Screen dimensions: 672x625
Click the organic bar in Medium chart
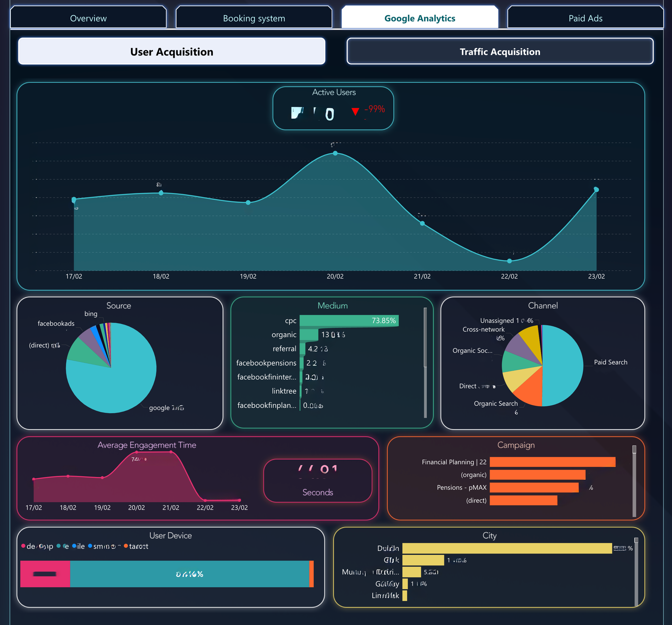[x=309, y=335]
